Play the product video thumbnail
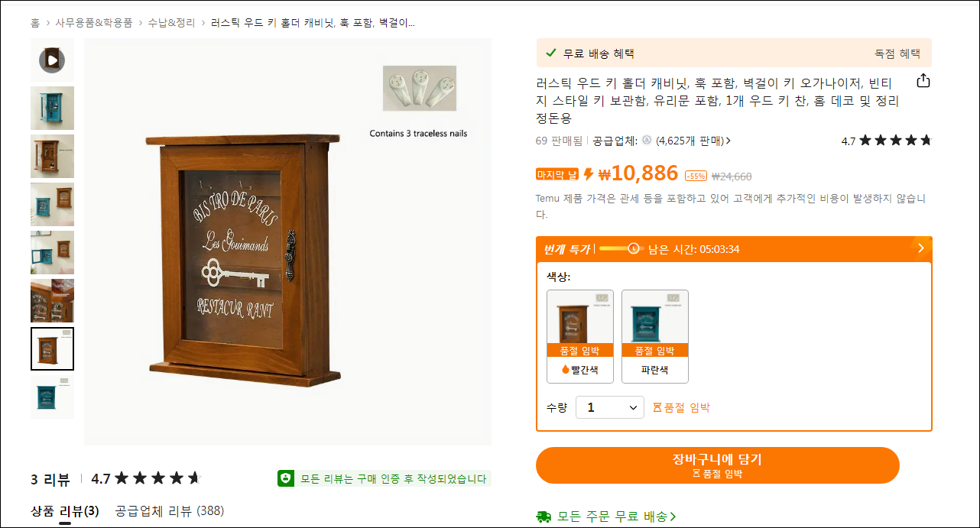980x528 pixels. pos(52,60)
